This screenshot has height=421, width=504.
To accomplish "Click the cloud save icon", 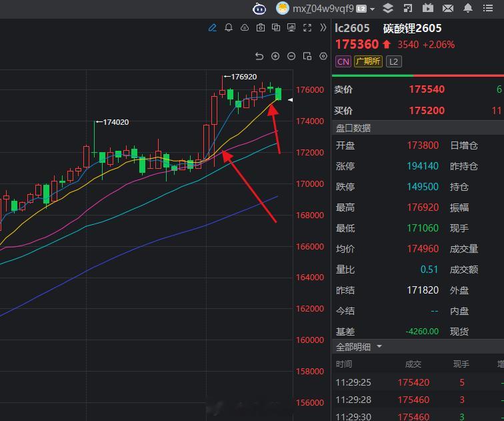I will [245, 27].
